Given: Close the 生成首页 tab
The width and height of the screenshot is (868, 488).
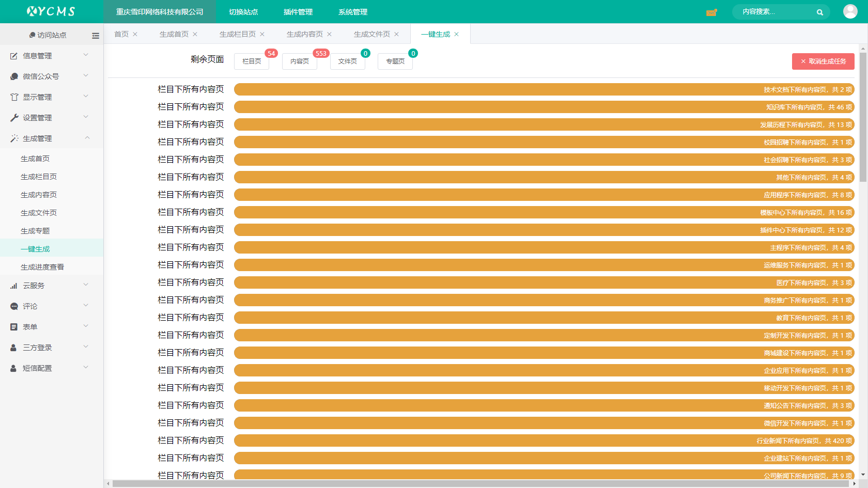Looking at the screenshot, I should pyautogui.click(x=195, y=34).
